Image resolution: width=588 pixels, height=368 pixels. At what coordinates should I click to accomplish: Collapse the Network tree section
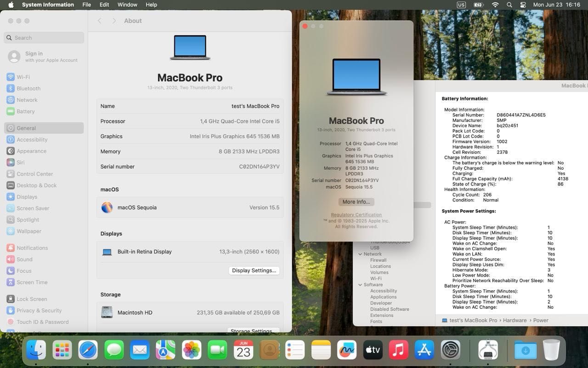pyautogui.click(x=361, y=254)
